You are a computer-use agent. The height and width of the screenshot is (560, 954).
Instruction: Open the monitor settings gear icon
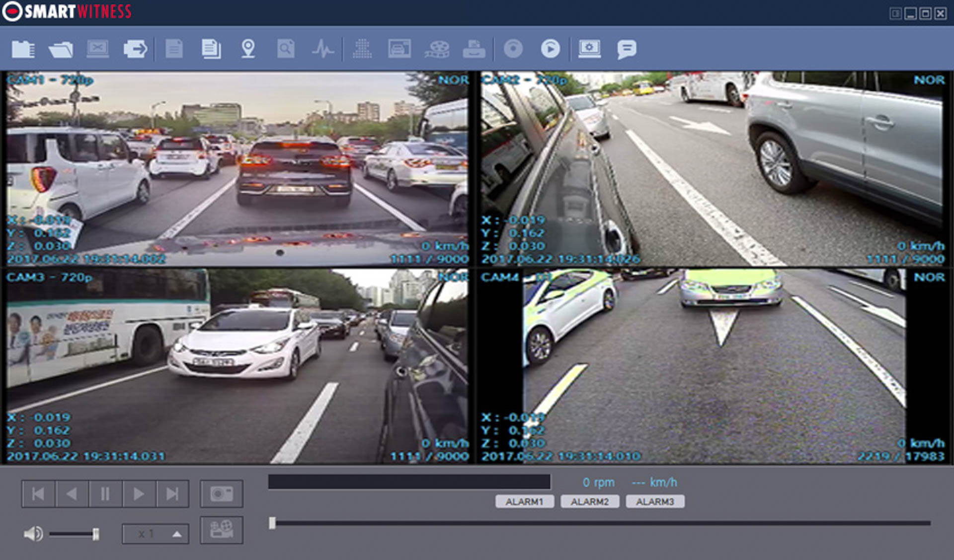pyautogui.click(x=589, y=49)
